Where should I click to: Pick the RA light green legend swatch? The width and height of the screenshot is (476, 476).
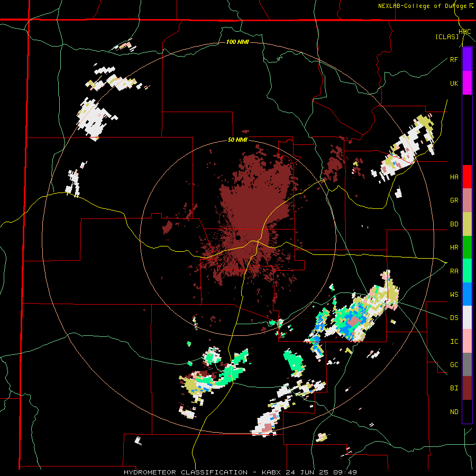[467, 271]
